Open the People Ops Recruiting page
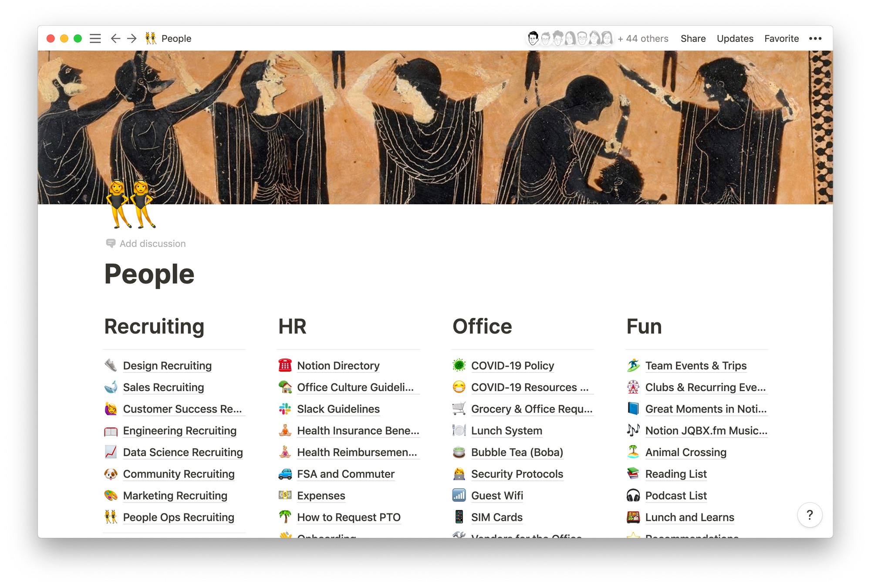 tap(179, 517)
